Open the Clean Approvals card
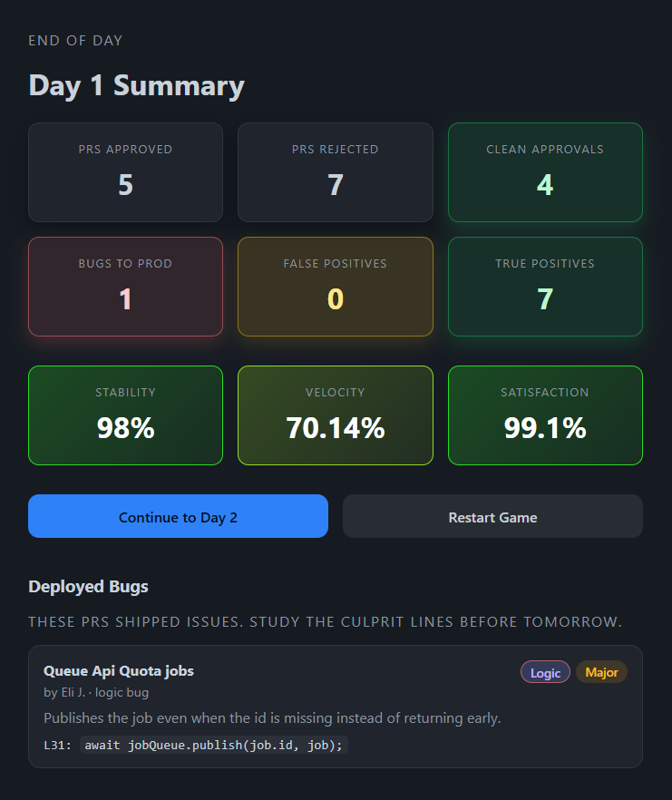 click(544, 172)
